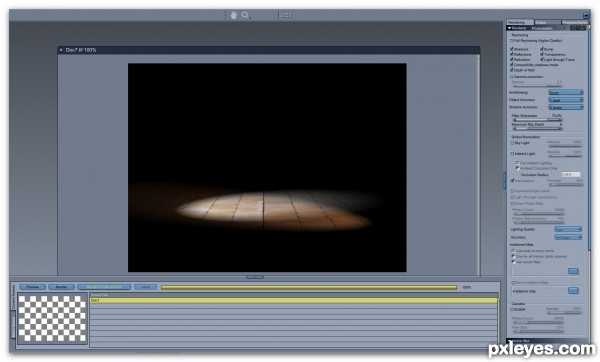Select the hand pan tool
This screenshot has width=600, height=362.
click(x=233, y=15)
